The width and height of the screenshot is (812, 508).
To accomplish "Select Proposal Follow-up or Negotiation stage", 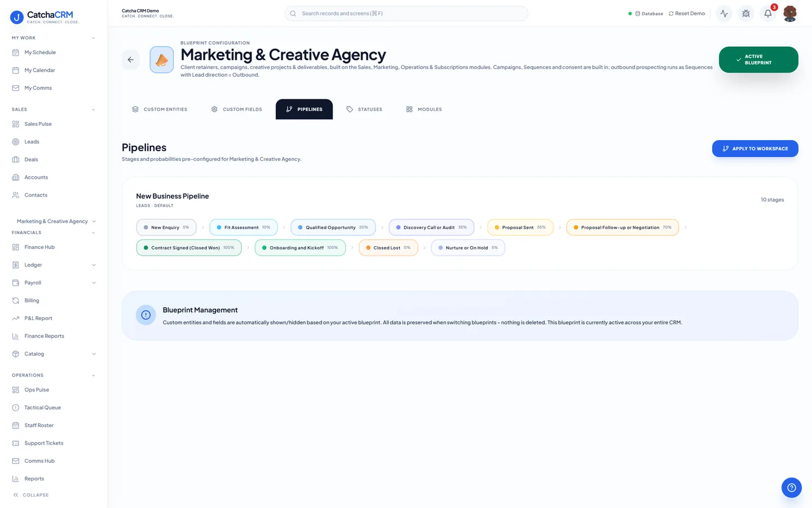I will pos(623,227).
